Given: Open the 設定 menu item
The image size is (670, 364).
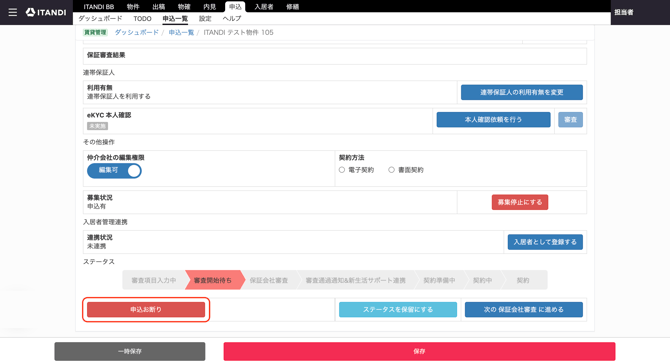Looking at the screenshot, I should 205,19.
